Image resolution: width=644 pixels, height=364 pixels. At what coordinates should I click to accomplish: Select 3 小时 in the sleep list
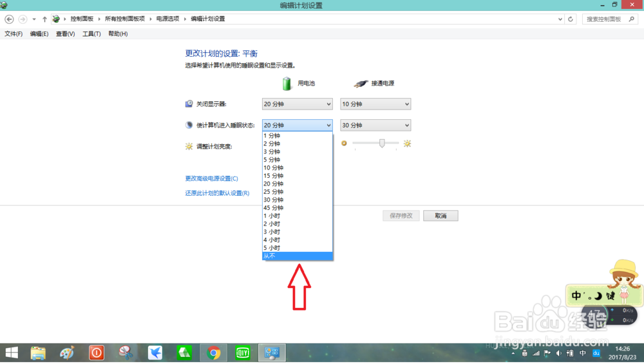[x=297, y=232]
